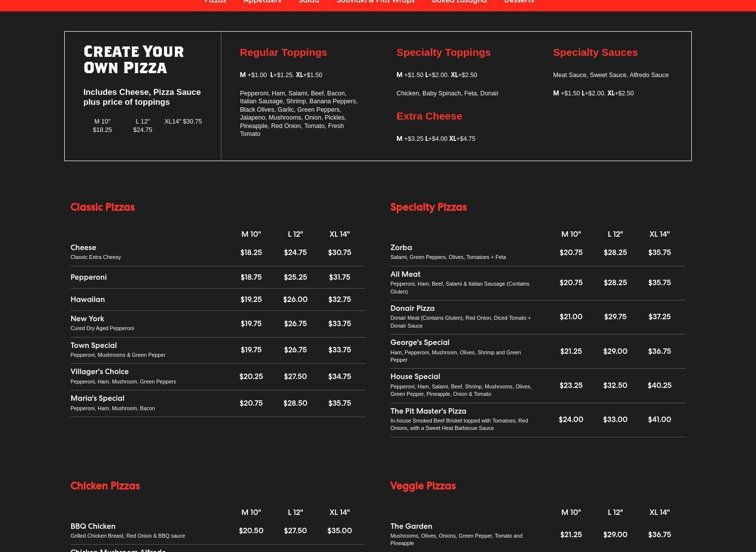756x552 pixels.
Task: Click the Specialty Sauces heading
Action: pyautogui.click(x=595, y=52)
